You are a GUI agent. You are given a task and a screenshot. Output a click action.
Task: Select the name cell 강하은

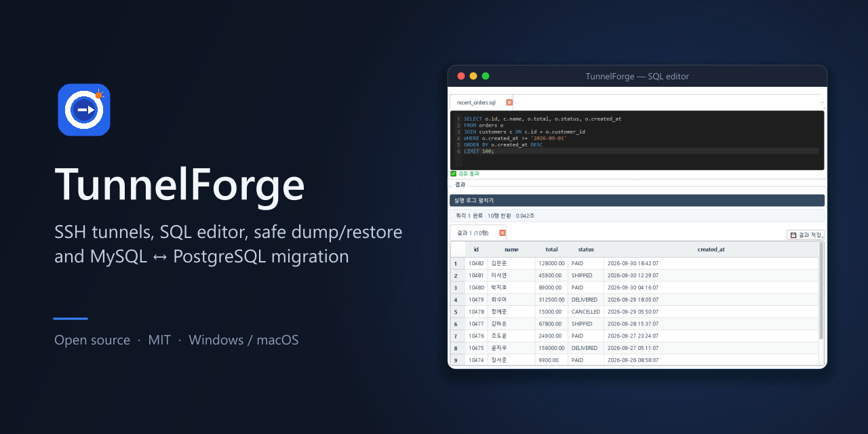511,324
